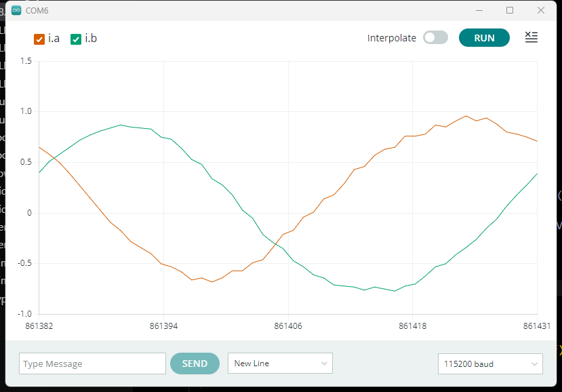
Task: Uncheck the orange i.a series checkbox
Action: [x=39, y=39]
